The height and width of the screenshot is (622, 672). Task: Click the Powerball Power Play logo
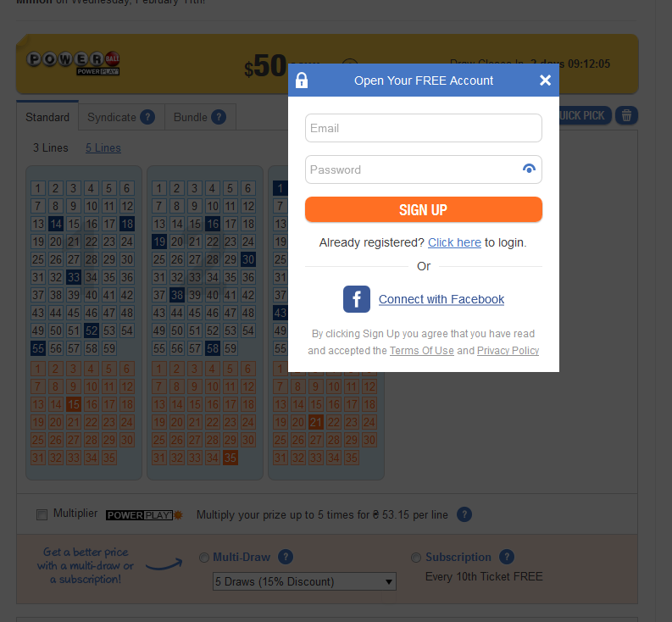click(x=73, y=64)
